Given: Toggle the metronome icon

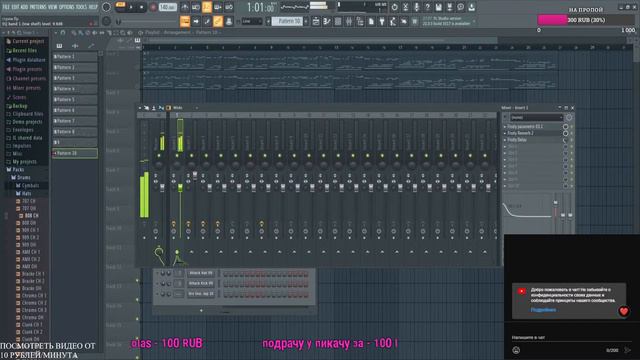Looking at the screenshot, I should pos(185,7).
